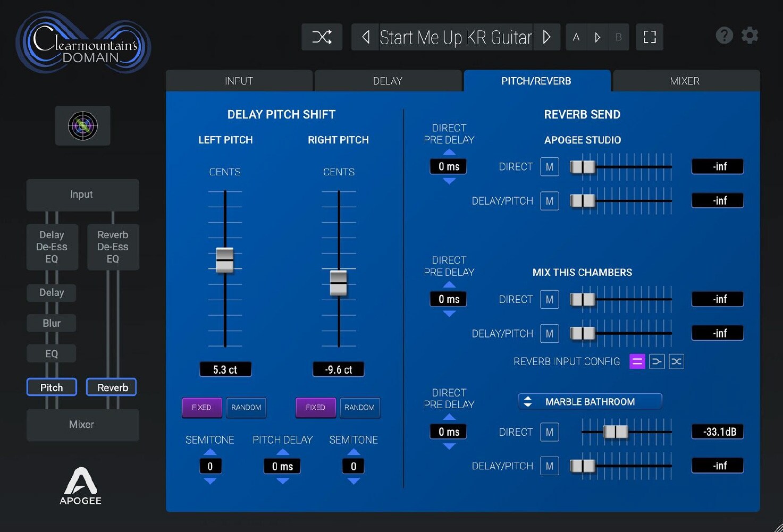
Task: Increase left SEMITONE with up arrow
Action: click(210, 452)
